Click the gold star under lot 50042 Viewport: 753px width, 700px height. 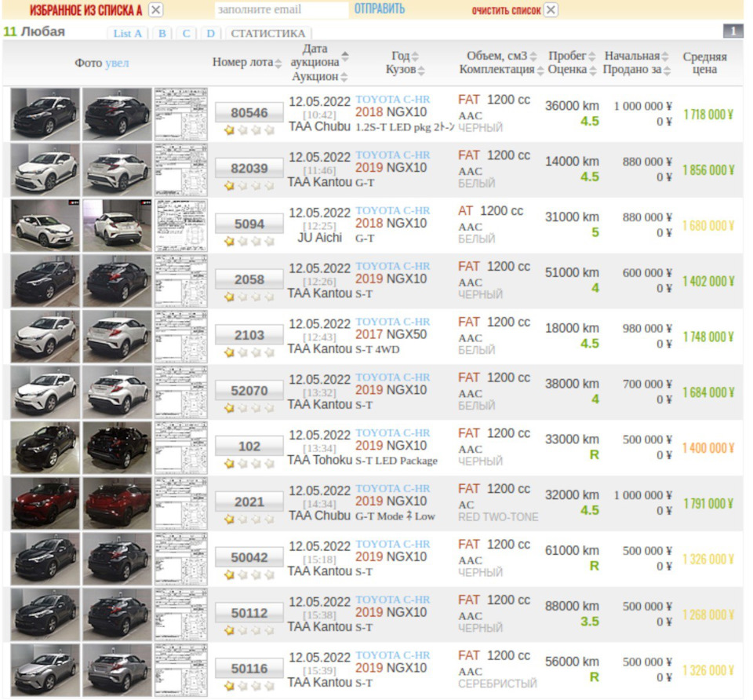coord(230,574)
